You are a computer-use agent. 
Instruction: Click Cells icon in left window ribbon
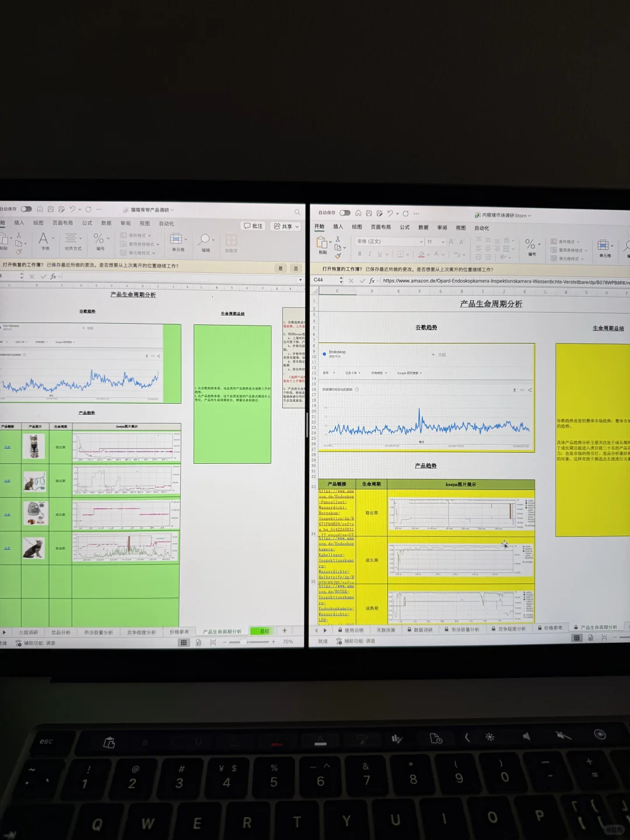click(176, 239)
